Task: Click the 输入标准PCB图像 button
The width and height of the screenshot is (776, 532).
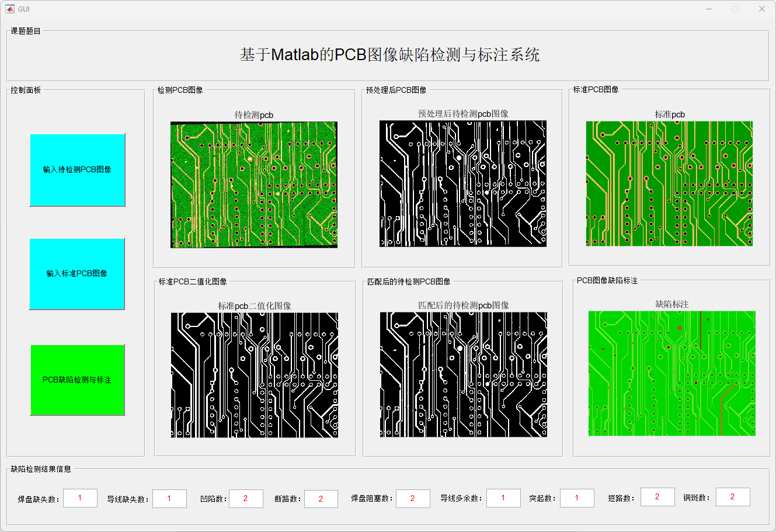Action: click(x=77, y=274)
